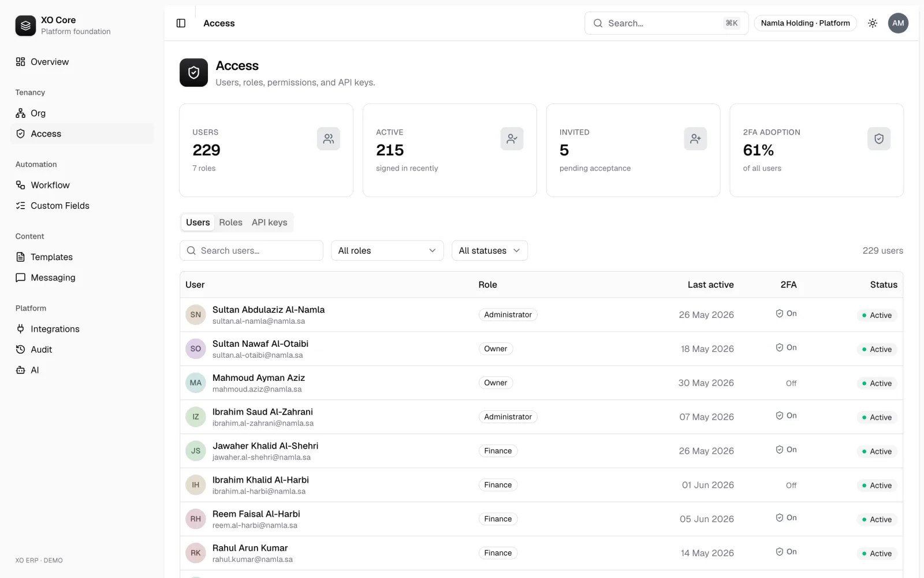Click the Search users input

[x=251, y=250]
